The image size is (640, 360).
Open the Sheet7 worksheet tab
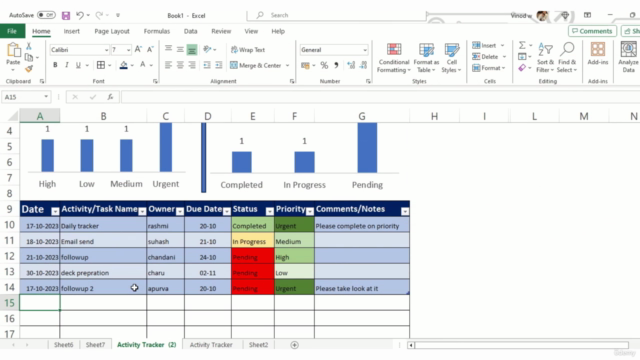pyautogui.click(x=96, y=345)
